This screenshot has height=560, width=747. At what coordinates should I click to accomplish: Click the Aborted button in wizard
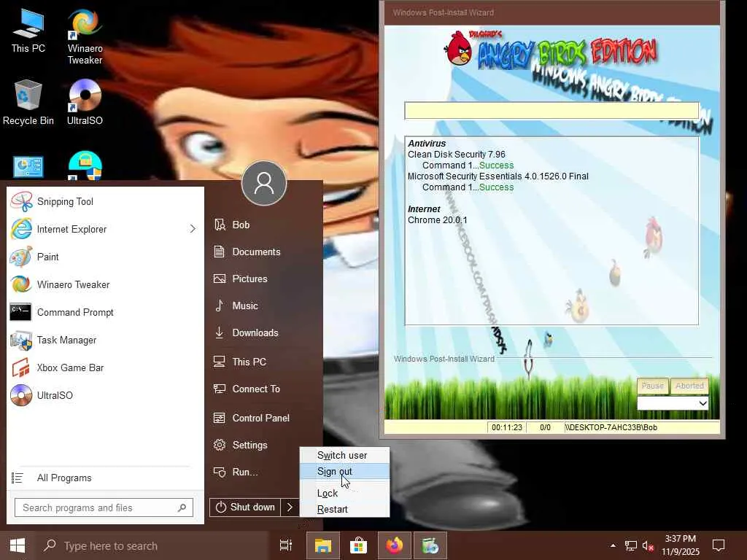click(689, 386)
